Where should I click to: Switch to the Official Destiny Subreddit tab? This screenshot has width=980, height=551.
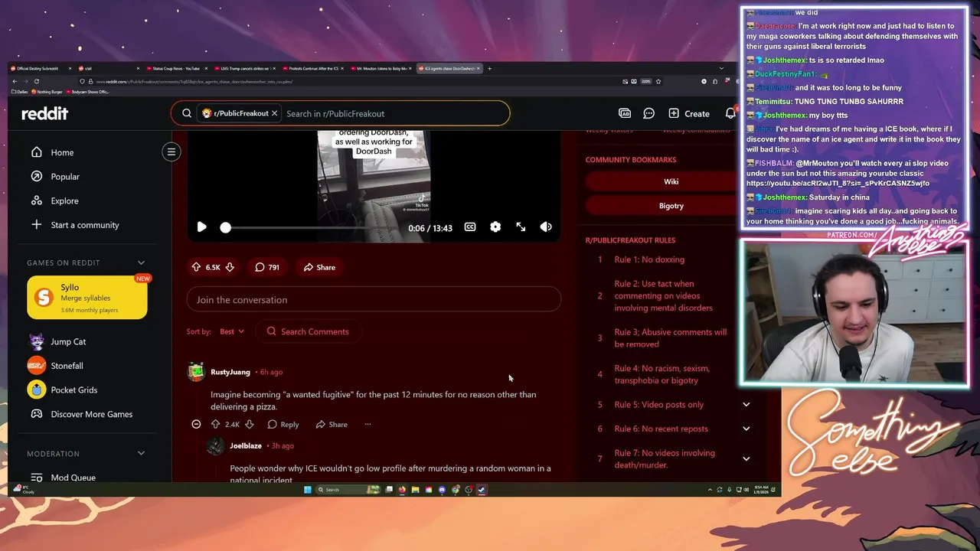(x=41, y=68)
